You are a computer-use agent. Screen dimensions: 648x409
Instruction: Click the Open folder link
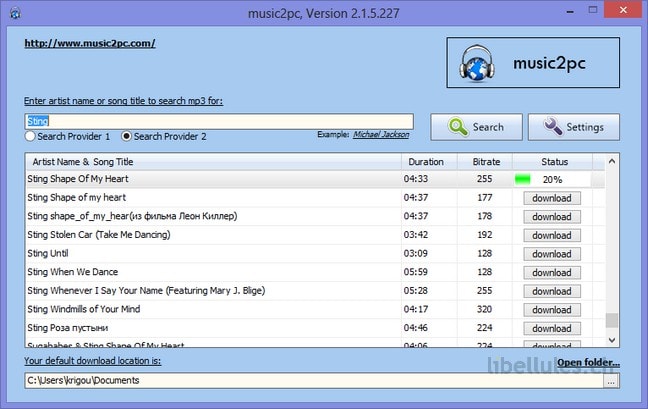pyautogui.click(x=588, y=362)
